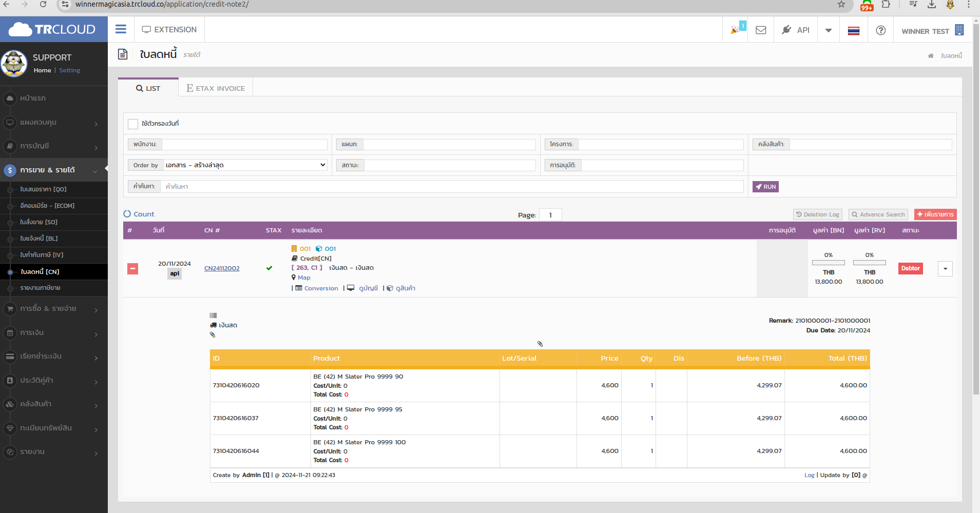This screenshot has width=980, height=513.
Task: Expand เรียกชำระเงิน sidebar menu
Action: [x=54, y=356]
